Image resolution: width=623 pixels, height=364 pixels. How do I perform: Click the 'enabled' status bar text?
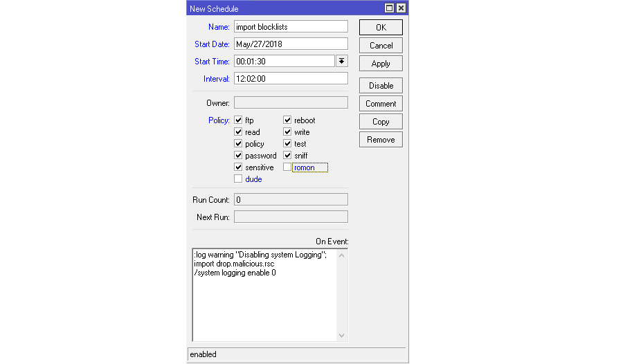[203, 354]
